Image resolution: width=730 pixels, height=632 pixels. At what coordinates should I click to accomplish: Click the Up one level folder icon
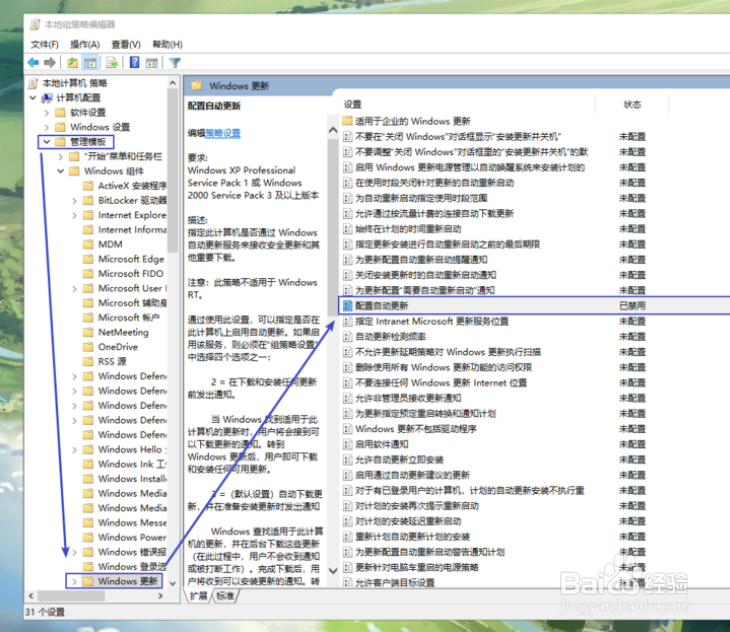click(73, 62)
